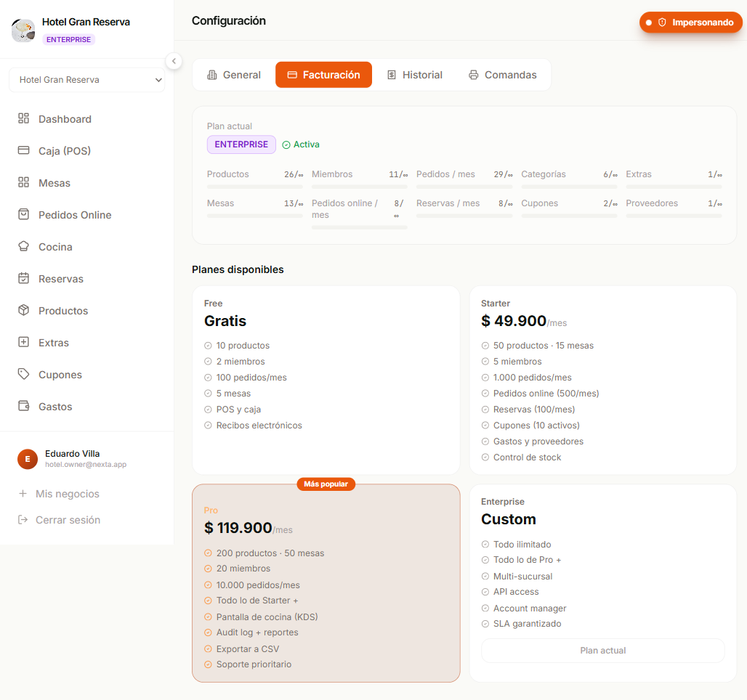Click the Plan actual button in Enterprise card
The width and height of the screenshot is (747, 700).
(602, 651)
